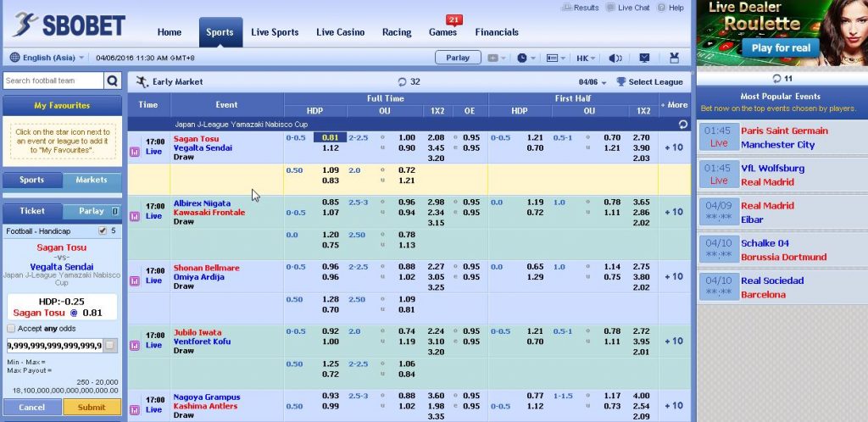Open stats icon for Nagoya Grampus match
This screenshot has height=422, width=868.
(x=134, y=410)
